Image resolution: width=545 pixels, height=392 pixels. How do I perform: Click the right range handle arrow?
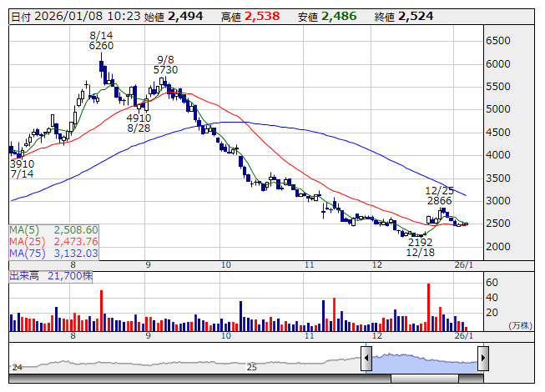click(482, 359)
